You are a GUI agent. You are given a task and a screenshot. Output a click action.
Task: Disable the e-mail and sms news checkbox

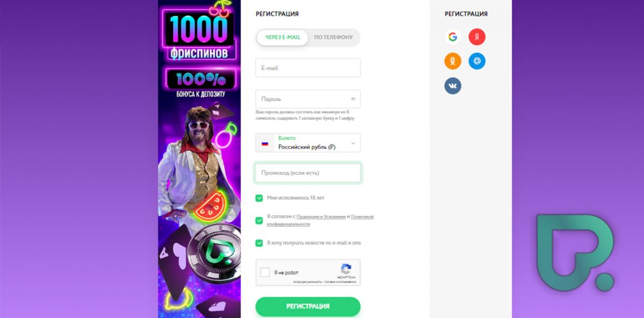[x=259, y=243]
